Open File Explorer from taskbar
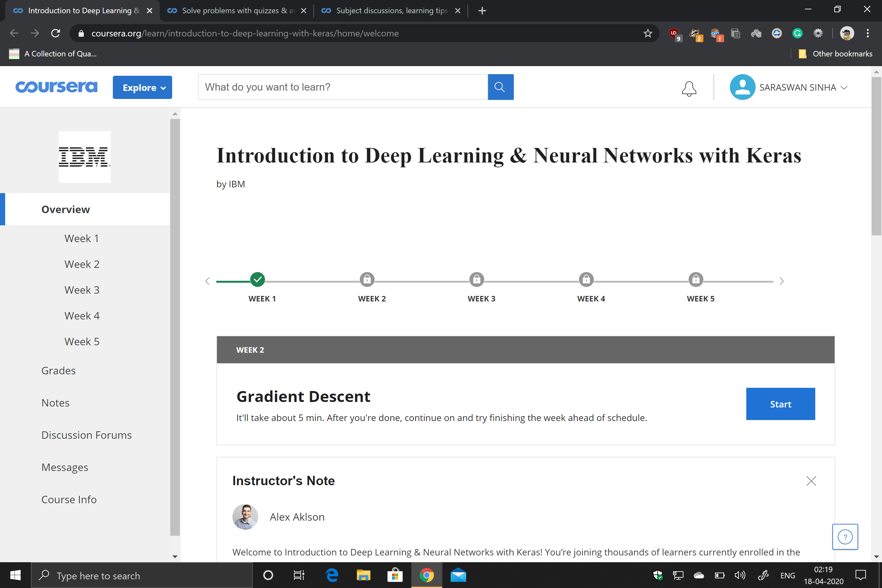882x588 pixels. 363,575
